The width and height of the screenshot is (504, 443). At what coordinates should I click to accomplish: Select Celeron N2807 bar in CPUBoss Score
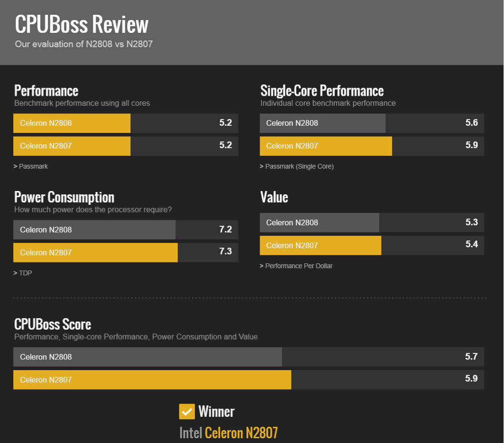coord(249,380)
